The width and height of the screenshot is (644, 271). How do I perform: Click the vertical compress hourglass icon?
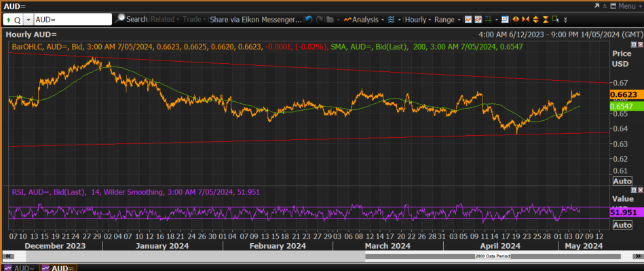546,19
